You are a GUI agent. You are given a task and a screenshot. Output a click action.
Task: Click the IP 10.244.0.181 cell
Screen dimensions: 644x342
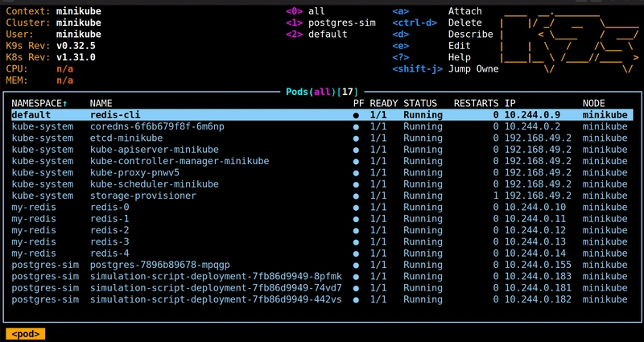538,288
